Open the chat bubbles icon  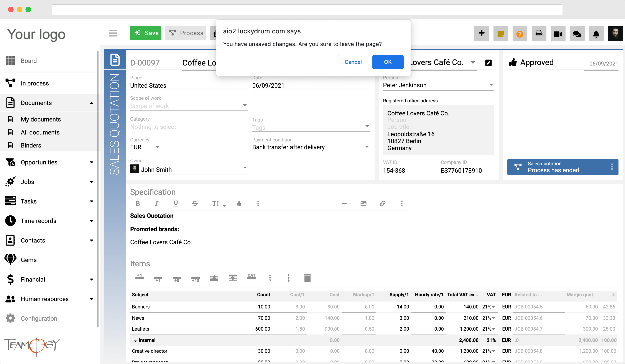pyautogui.click(x=577, y=33)
